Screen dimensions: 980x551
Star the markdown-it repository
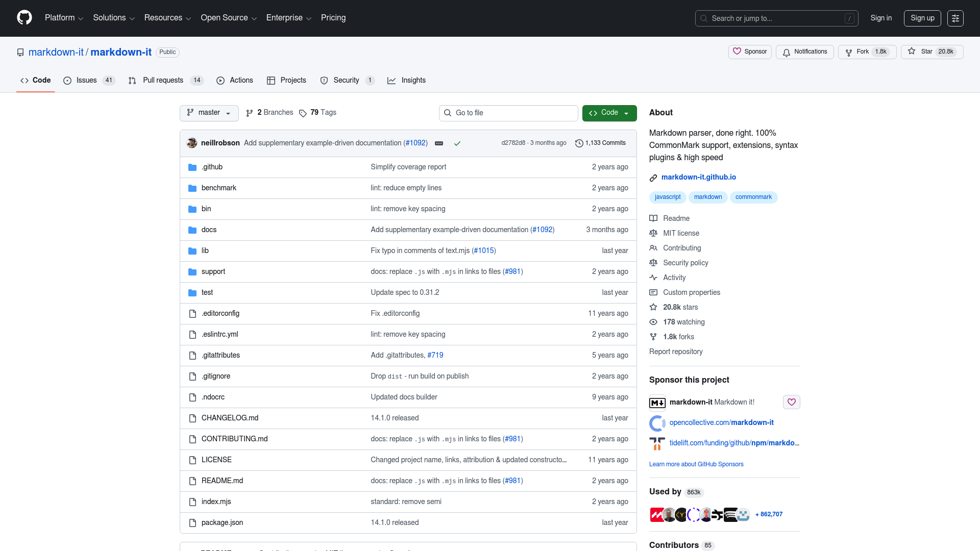(x=932, y=52)
